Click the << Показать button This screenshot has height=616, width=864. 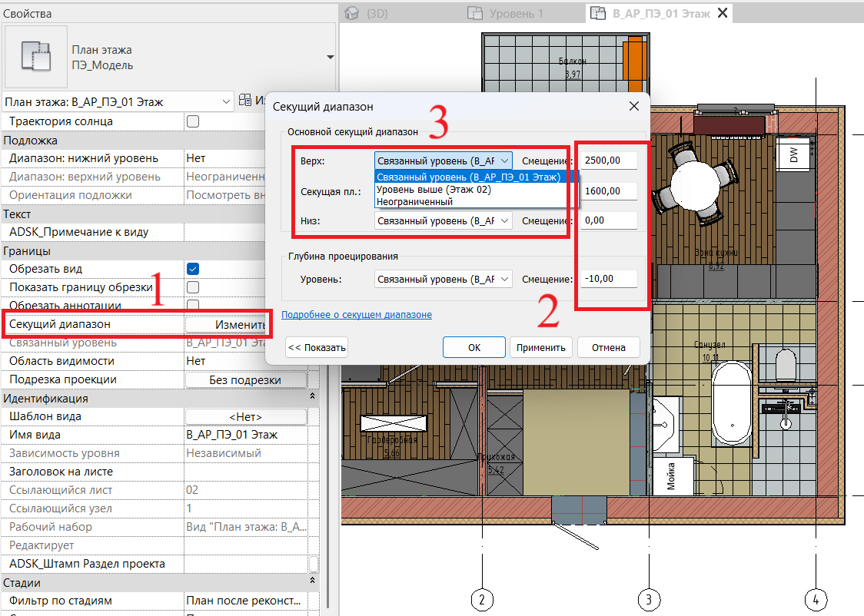click(x=317, y=347)
